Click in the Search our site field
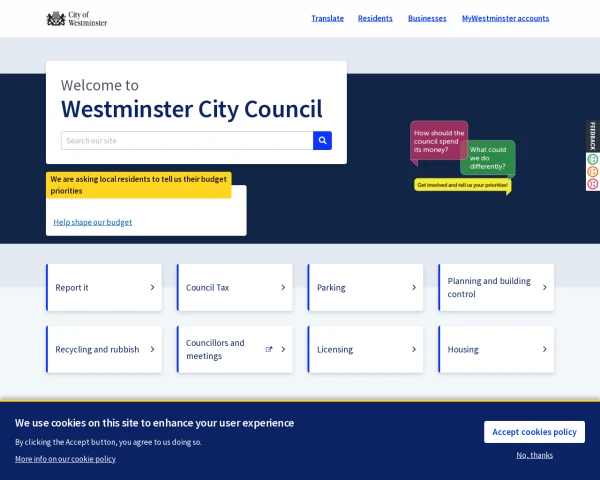 coord(187,140)
